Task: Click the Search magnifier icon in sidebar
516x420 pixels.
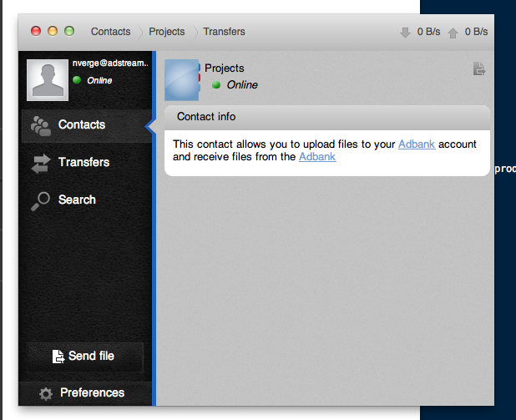Action: pyautogui.click(x=40, y=201)
